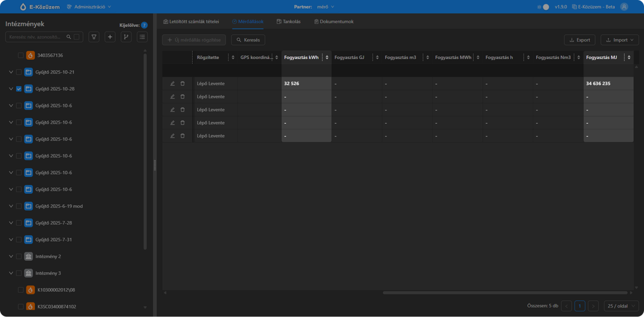Expand the Gyűjtő 2025-10-21 tree node
Image resolution: width=644 pixels, height=317 pixels.
11,72
